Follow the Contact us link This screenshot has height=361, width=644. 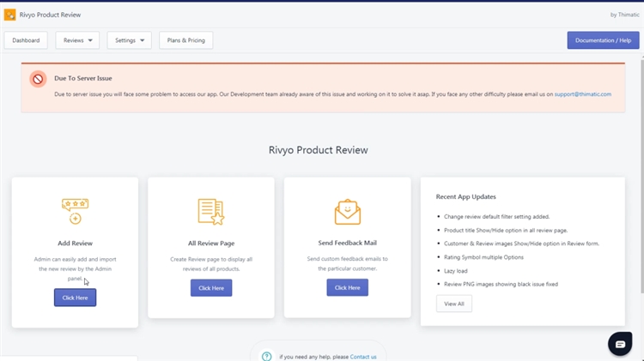pos(363,357)
